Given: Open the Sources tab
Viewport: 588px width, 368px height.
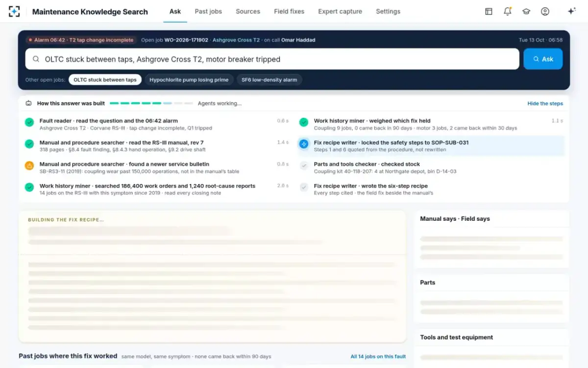Looking at the screenshot, I should coord(248,11).
